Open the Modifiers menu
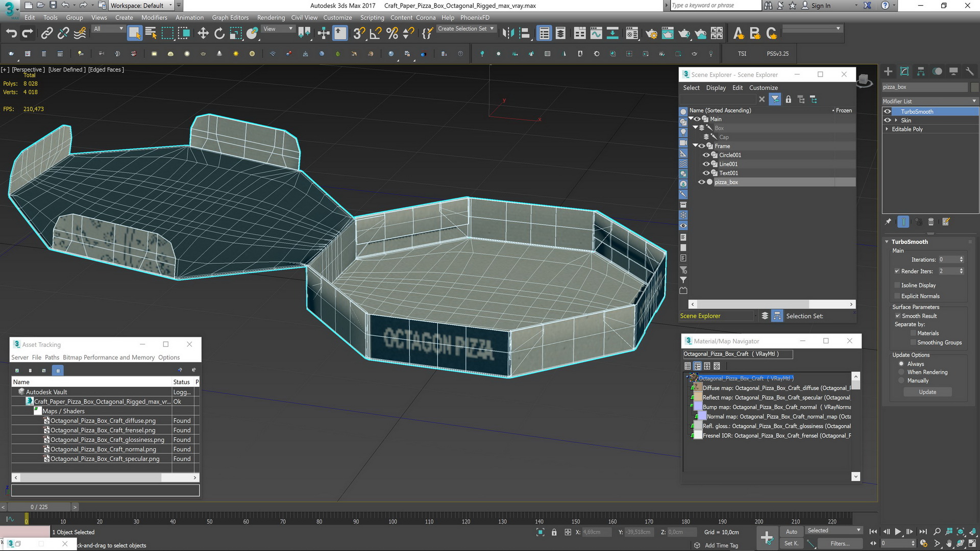The height and width of the screenshot is (551, 980). 154,17
